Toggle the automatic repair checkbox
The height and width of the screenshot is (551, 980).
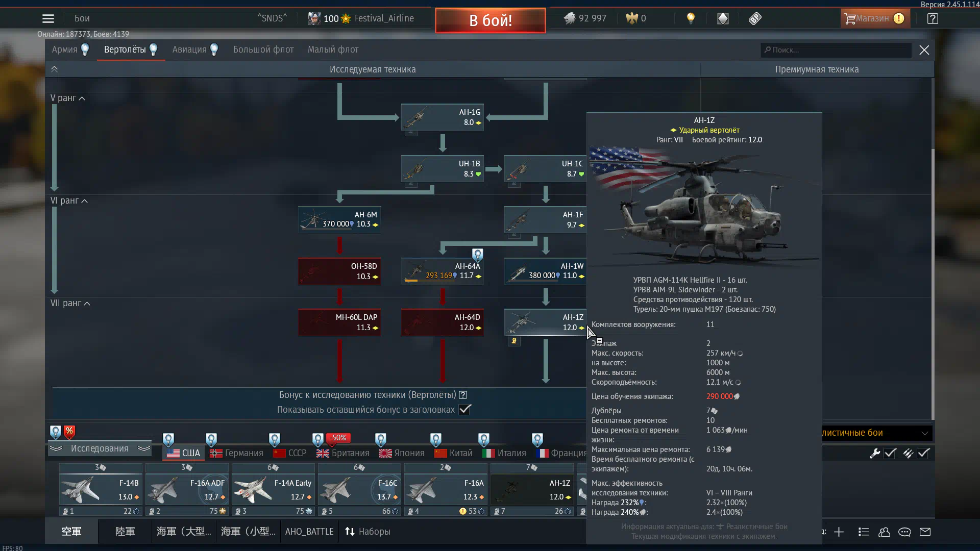point(890,453)
